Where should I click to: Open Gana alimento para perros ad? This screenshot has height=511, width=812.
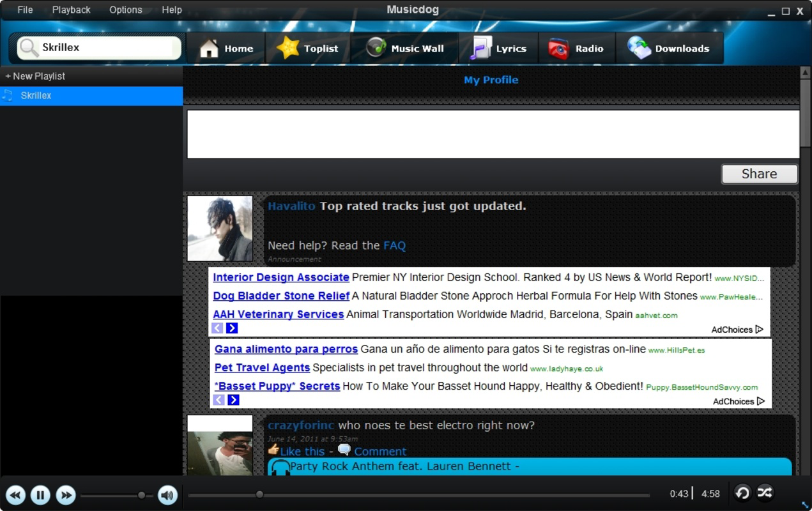(x=286, y=349)
